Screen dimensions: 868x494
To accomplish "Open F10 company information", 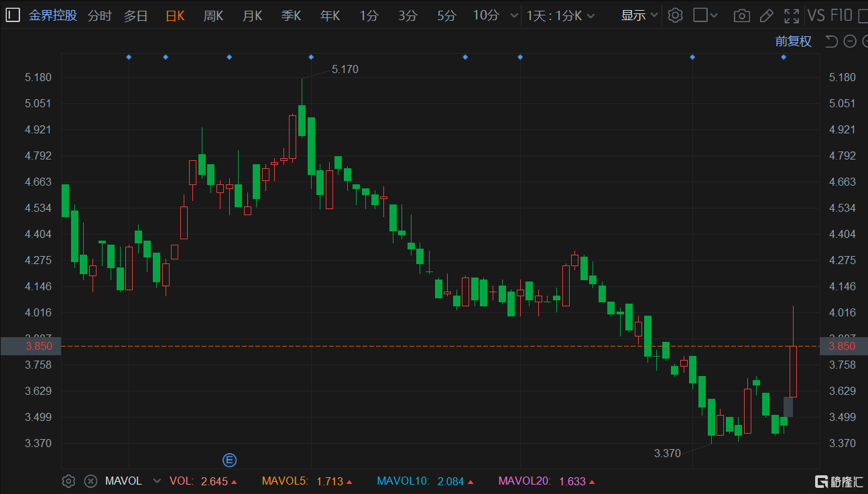I will click(841, 15).
